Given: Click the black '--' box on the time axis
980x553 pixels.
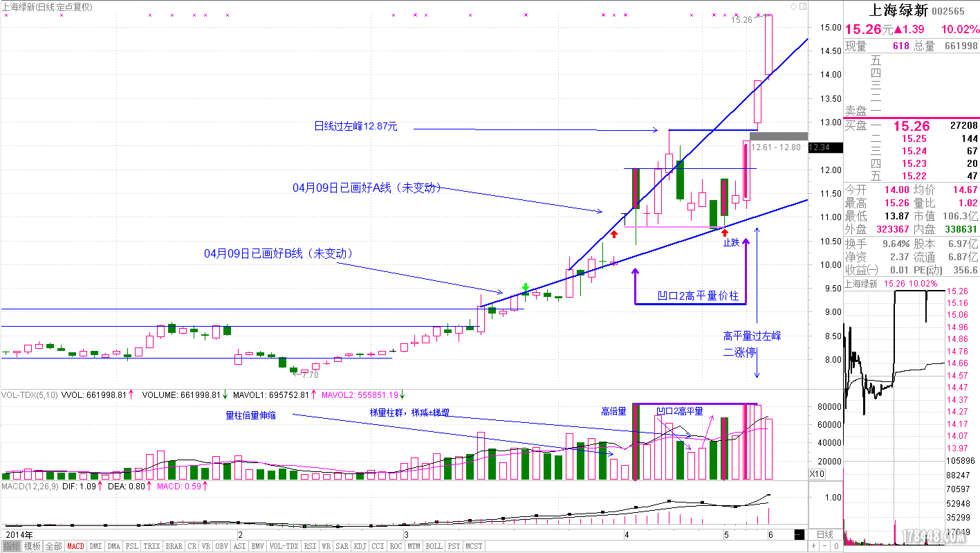Looking at the screenshot, I should [799, 534].
